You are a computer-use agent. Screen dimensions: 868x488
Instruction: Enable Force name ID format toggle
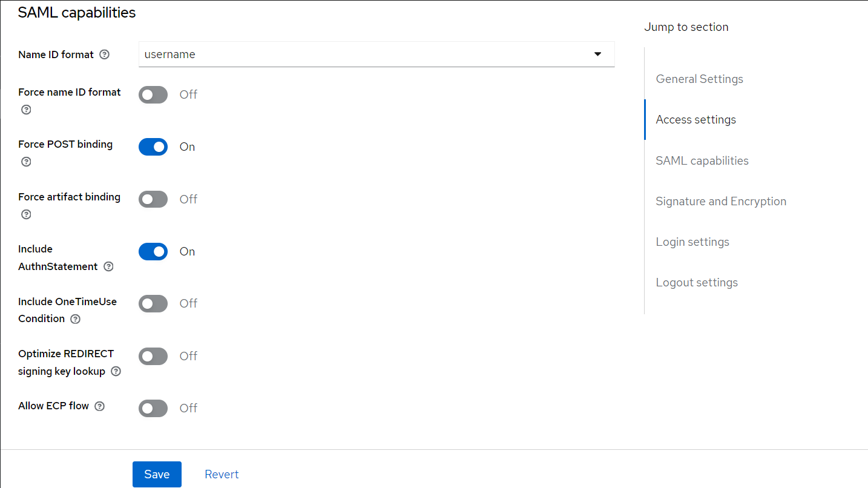(153, 94)
